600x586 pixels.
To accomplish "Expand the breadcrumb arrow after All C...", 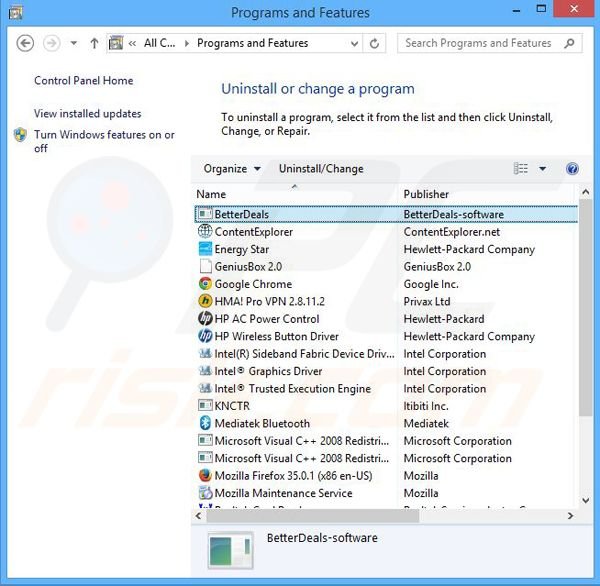I will [187, 43].
